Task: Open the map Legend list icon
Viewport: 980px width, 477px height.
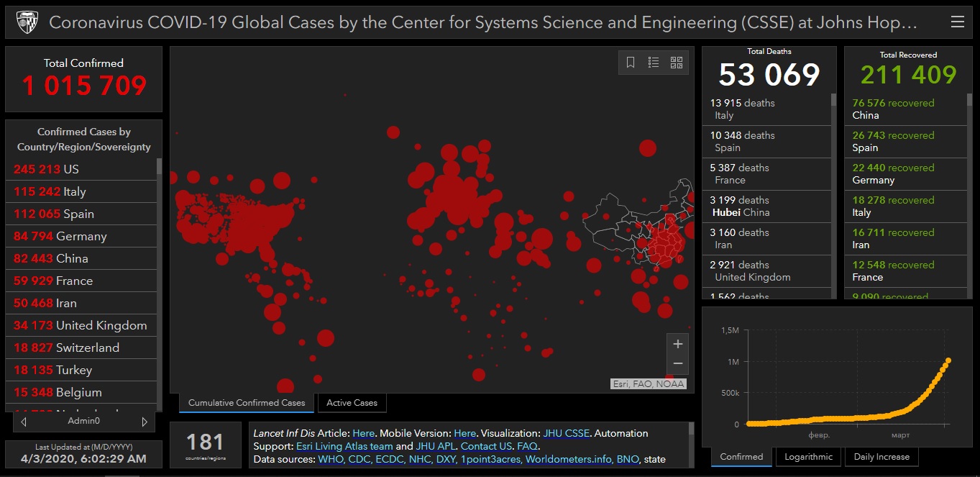Action: [654, 63]
